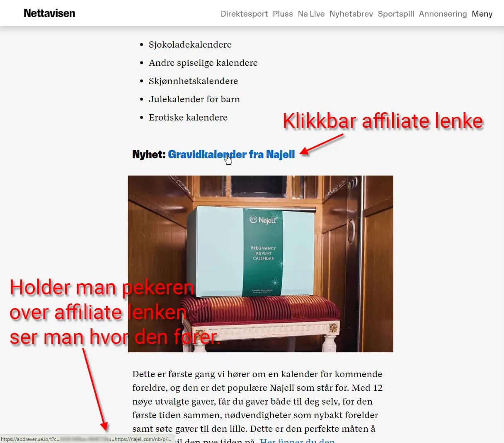Go to Annonsering in header
504x443 pixels.
443,14
